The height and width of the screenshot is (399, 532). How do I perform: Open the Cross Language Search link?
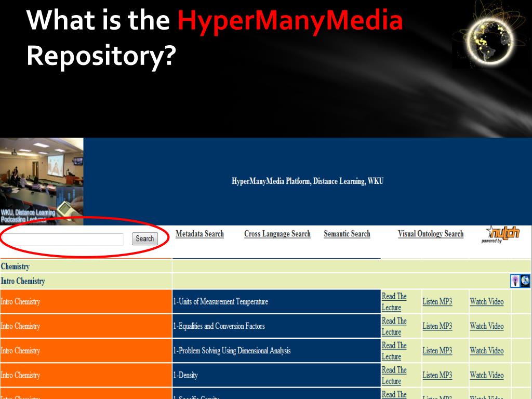tap(277, 234)
